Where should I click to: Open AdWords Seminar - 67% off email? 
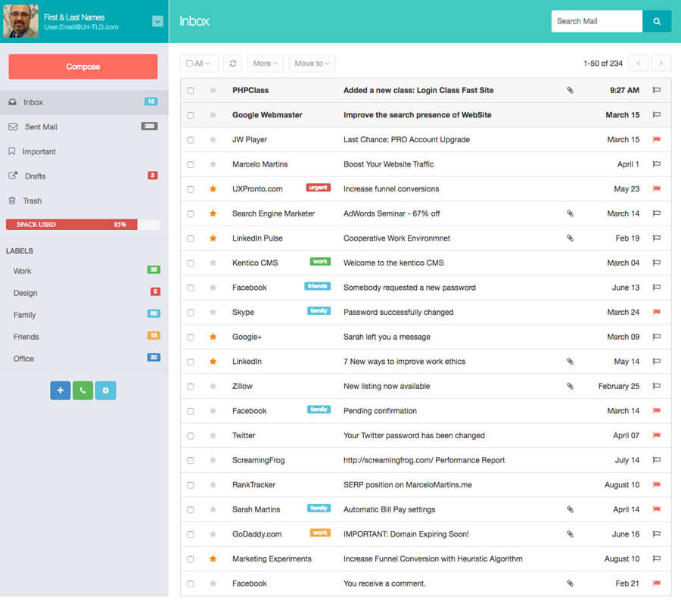[391, 213]
